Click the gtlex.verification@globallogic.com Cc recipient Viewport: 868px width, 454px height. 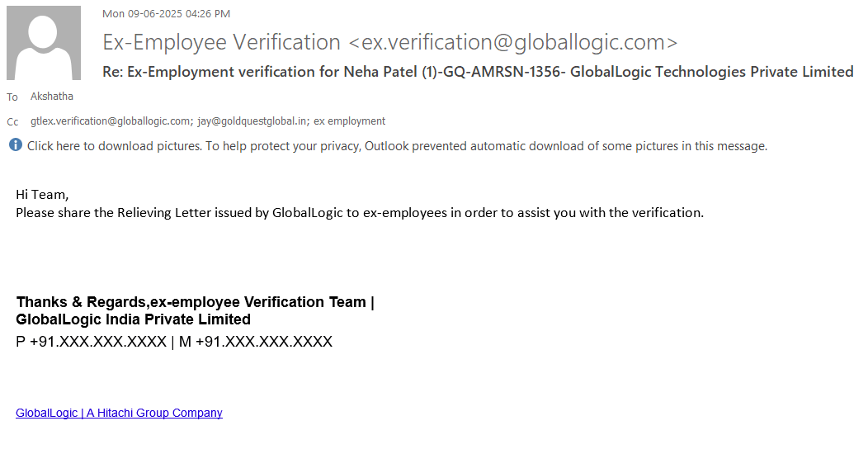110,121
